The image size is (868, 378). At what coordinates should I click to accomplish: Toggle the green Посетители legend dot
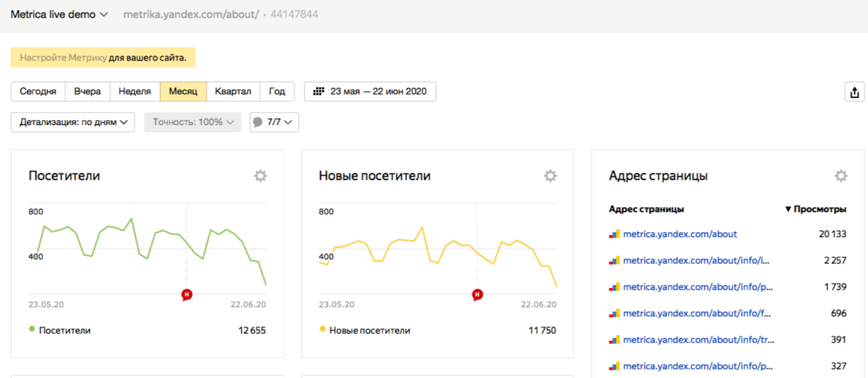tap(32, 329)
